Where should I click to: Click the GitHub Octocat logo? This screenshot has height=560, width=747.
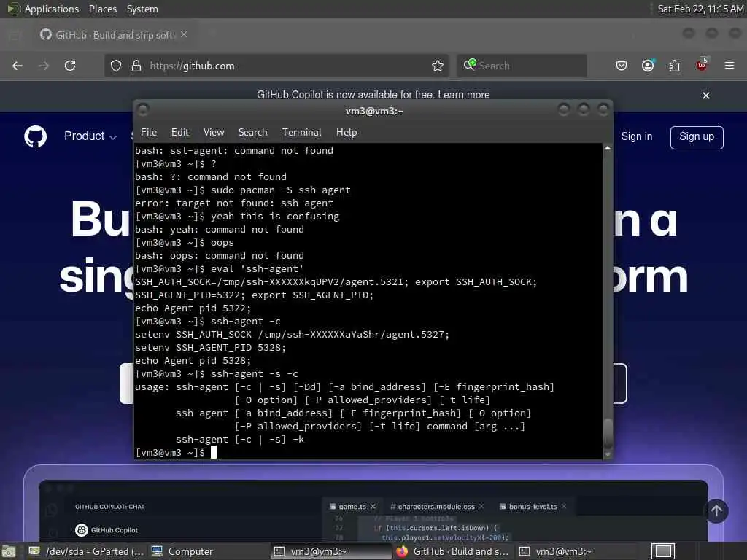(x=35, y=136)
